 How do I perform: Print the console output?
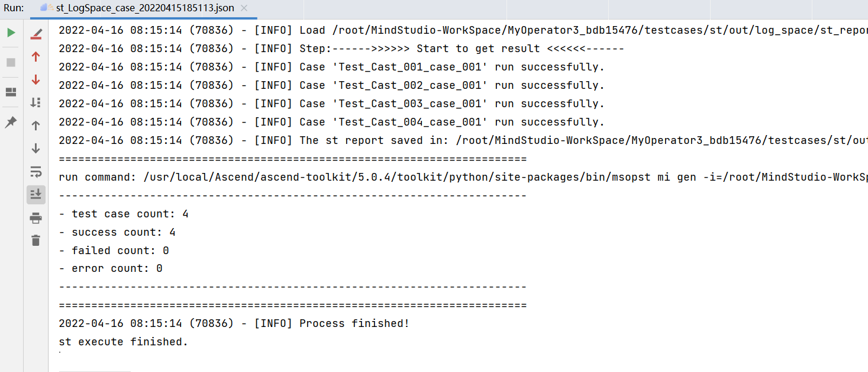(36, 218)
